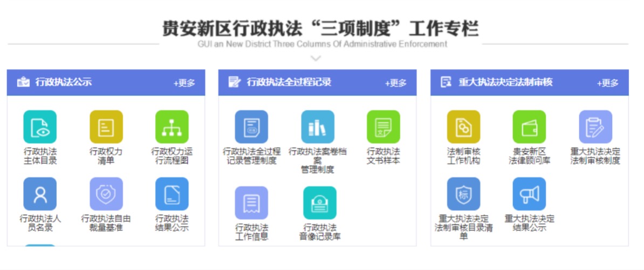This screenshot has width=644, height=270.
Task: Click the 重大执法决定法制审核制度 clipboard icon
Action: 595,127
